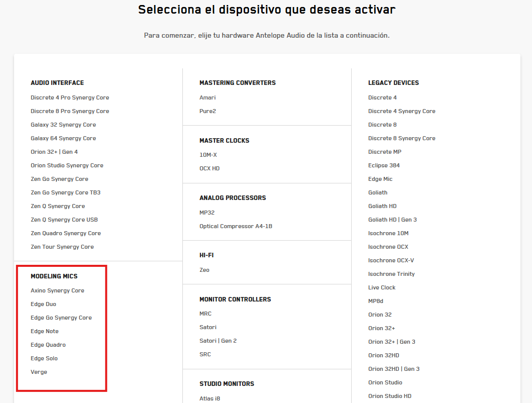Screen dimensions: 532x403
Task: Choose Discrete 8 Pro Synergy Core
Action: click(x=70, y=111)
